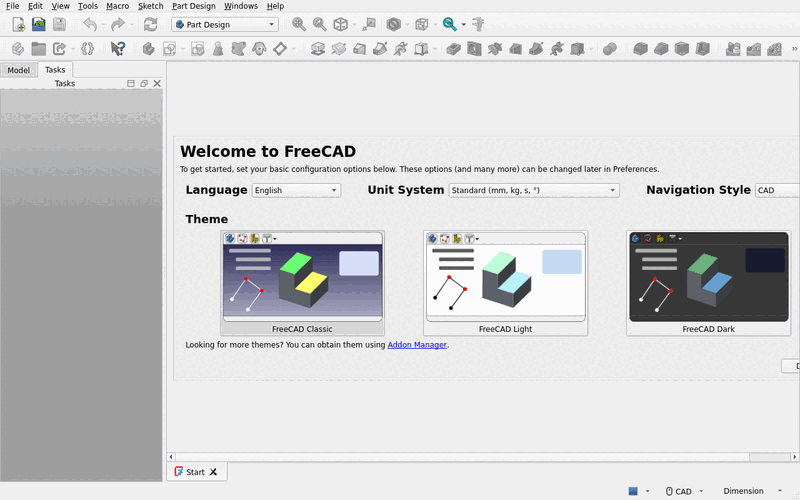Expand the undo history arrow
Screen dimensions: 800x500
pos(104,24)
